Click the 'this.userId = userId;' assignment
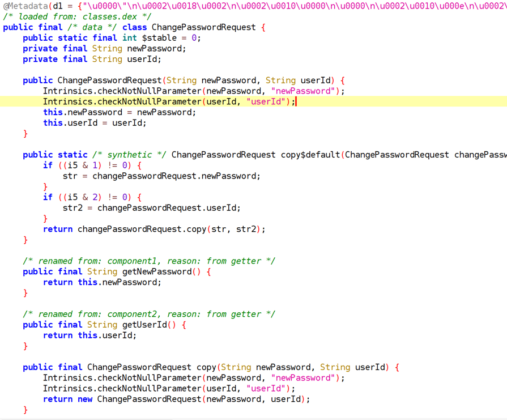The width and height of the screenshot is (507, 420). coord(95,123)
